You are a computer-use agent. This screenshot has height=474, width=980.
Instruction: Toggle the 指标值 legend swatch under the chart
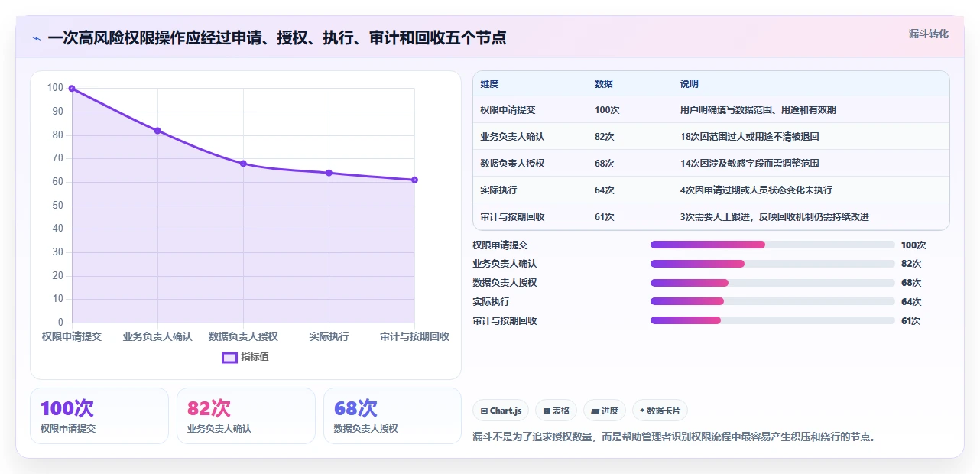click(229, 357)
